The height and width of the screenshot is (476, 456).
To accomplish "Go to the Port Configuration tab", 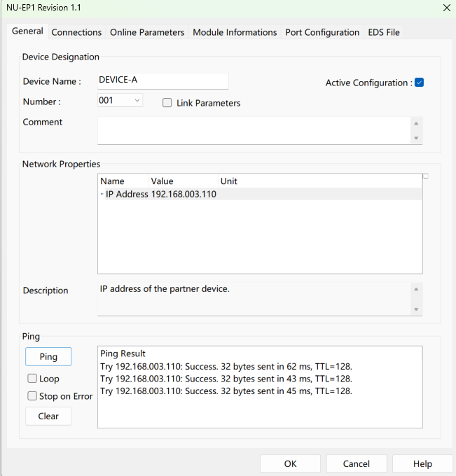I will pos(322,32).
